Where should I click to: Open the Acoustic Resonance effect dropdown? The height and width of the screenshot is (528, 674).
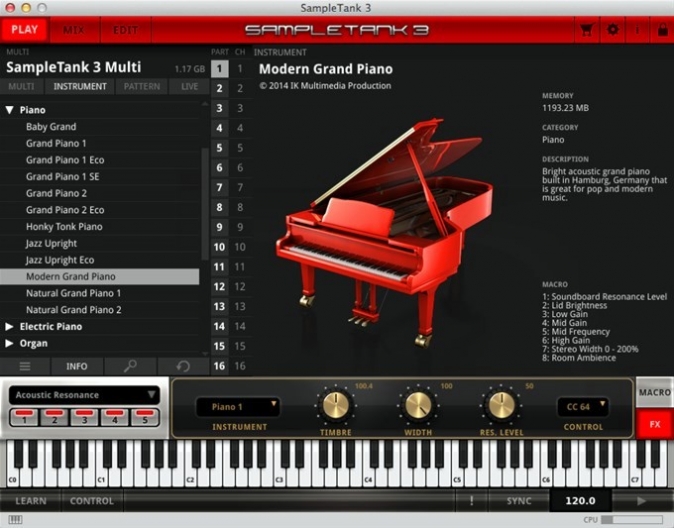[84, 395]
